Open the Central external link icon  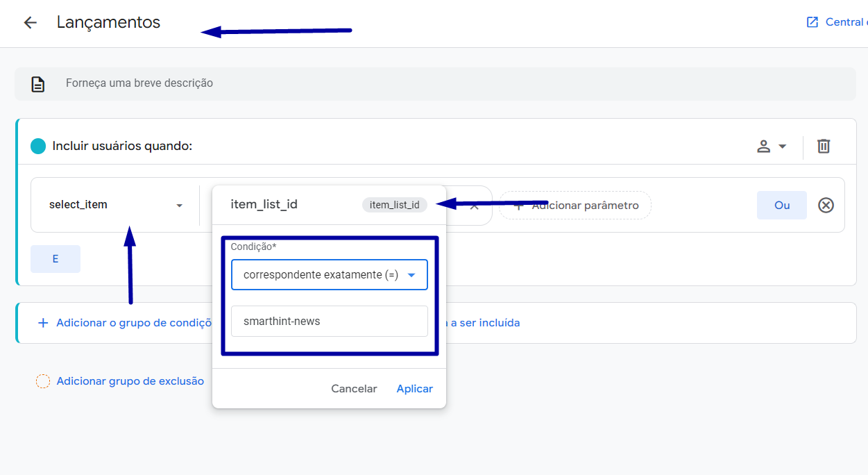pos(812,22)
